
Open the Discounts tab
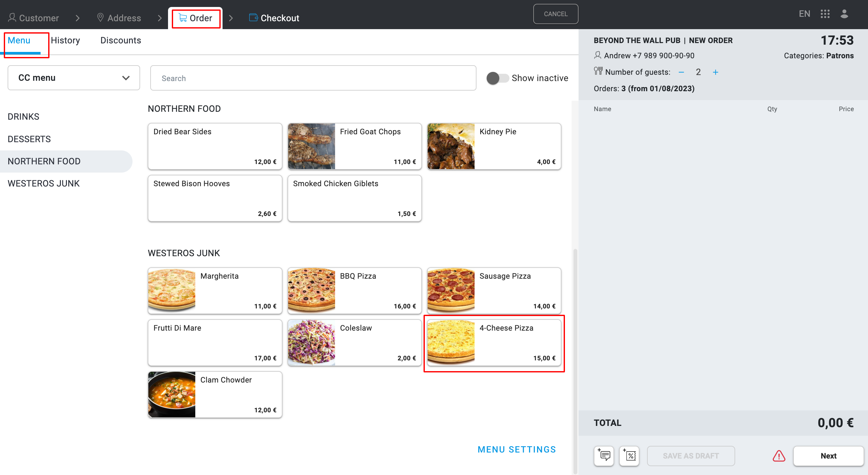[x=121, y=41]
